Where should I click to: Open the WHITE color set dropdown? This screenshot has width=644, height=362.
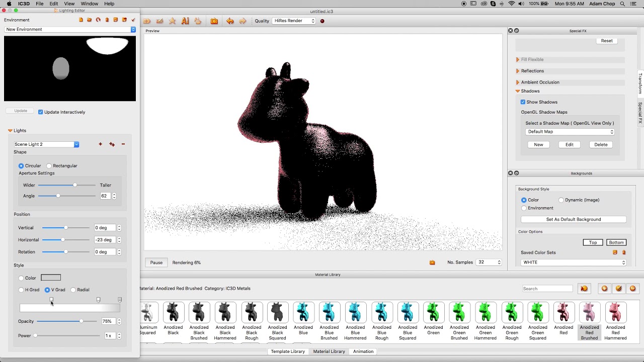coord(574,262)
